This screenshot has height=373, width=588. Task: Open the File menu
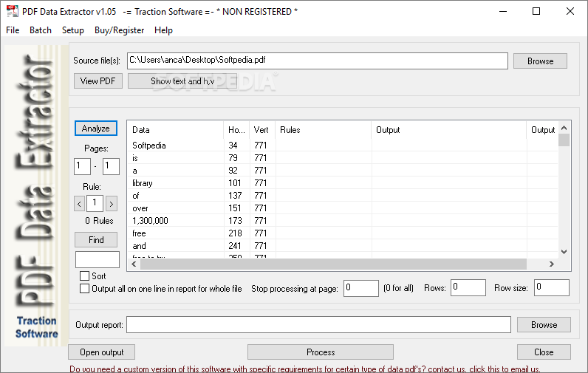[x=13, y=30]
